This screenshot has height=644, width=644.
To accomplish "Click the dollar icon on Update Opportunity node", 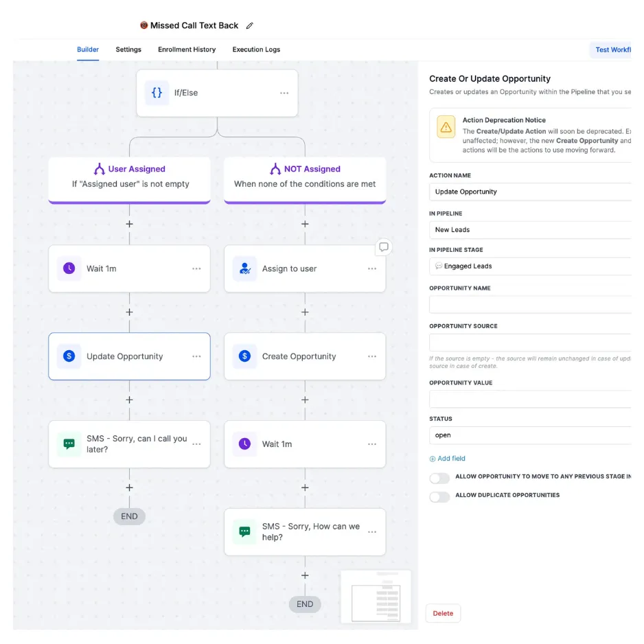I will (x=69, y=356).
